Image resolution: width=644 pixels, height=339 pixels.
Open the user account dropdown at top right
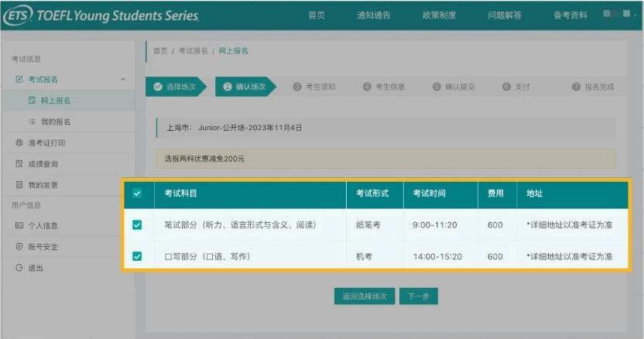[x=620, y=14]
